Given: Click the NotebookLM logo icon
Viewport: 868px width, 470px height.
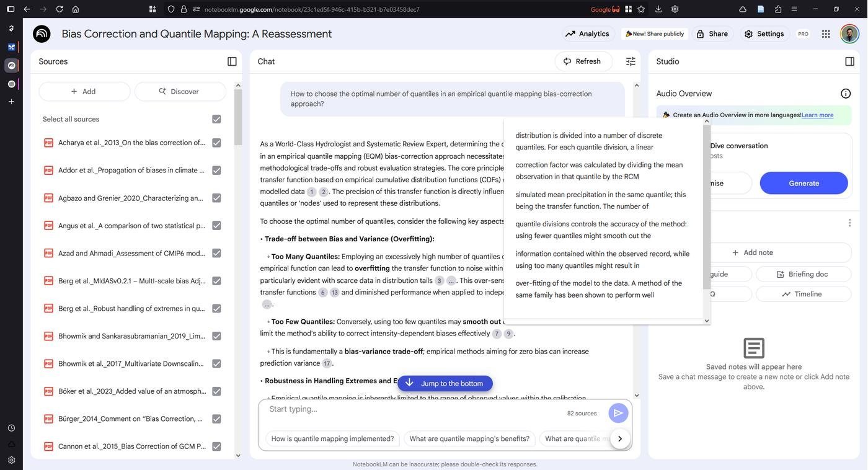Looking at the screenshot, I should 42,34.
